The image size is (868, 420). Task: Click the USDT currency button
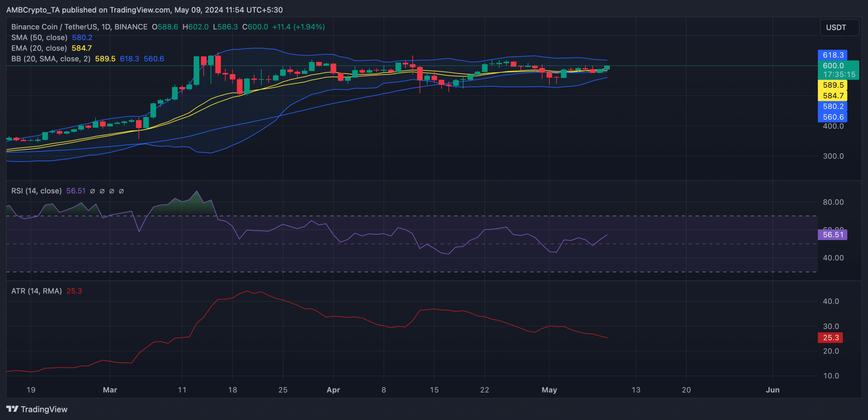pos(839,27)
